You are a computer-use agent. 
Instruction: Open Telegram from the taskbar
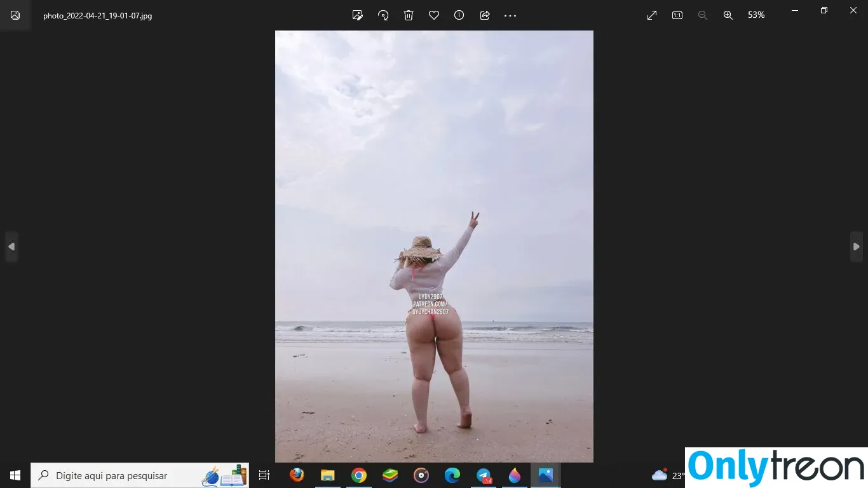(484, 475)
